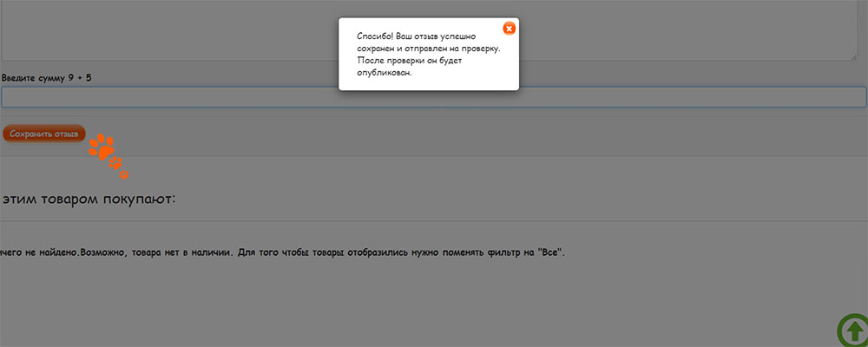Focus the sum 9 + 5 captcha input field

[433, 96]
